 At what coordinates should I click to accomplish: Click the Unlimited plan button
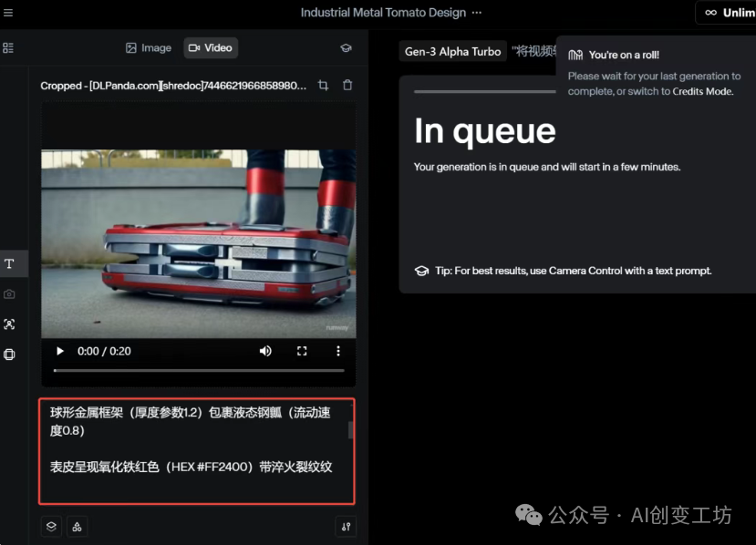point(726,13)
